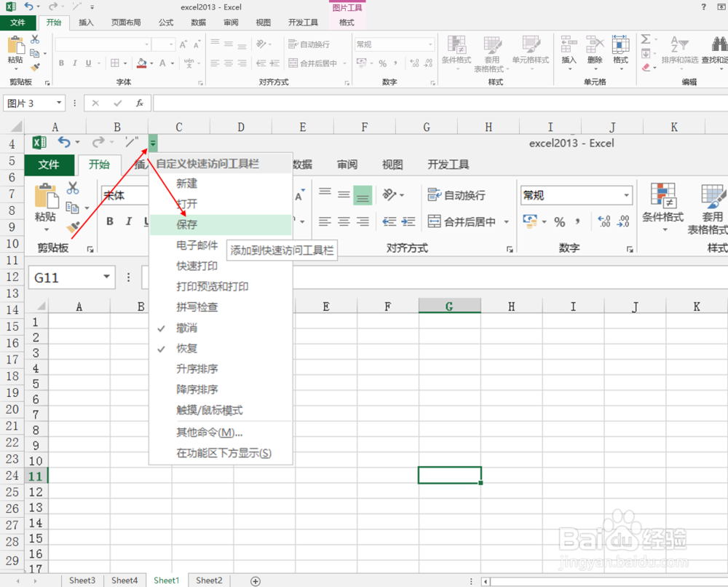Click Merge and Center (合并后居中) in the outer ribbon
This screenshot has width=728, height=587.
pos(313,63)
